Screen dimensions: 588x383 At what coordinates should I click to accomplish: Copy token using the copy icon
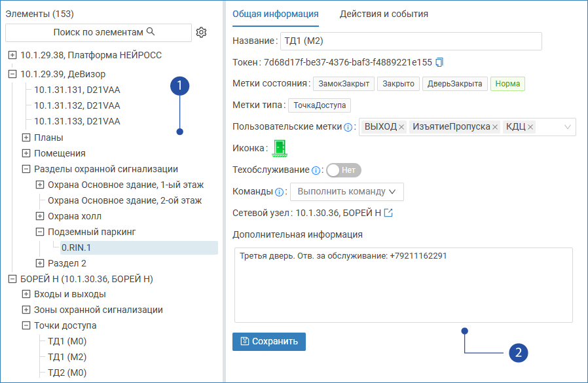click(439, 62)
